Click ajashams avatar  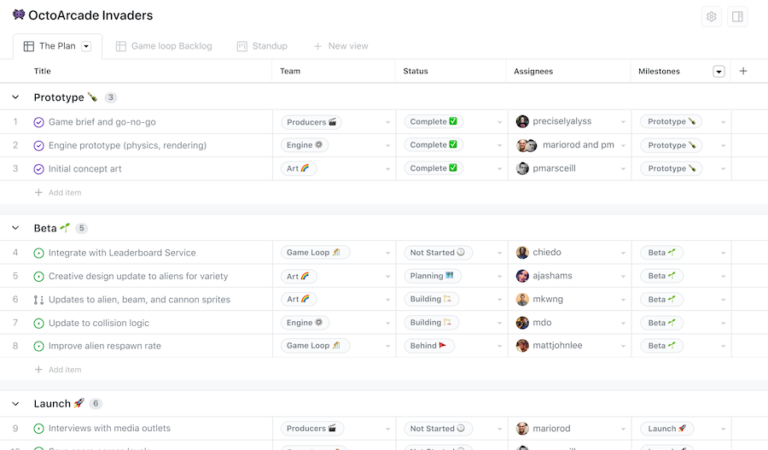point(522,276)
